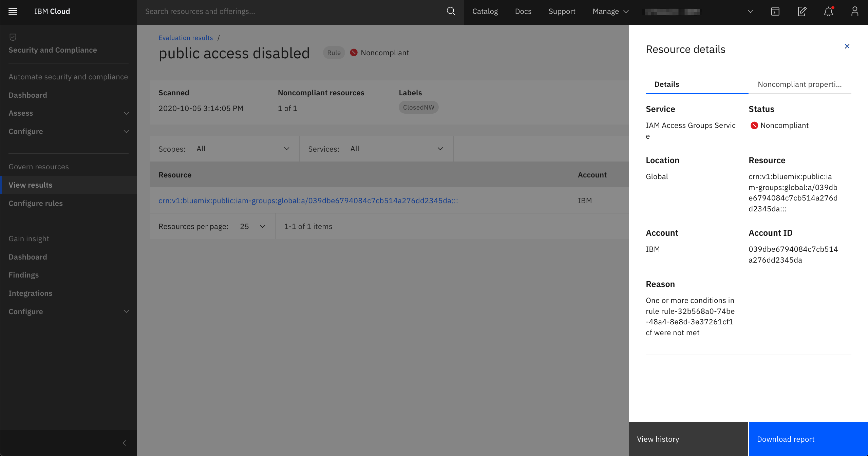868x456 pixels.
Task: Open the hamburger navigation menu
Action: coord(13,12)
